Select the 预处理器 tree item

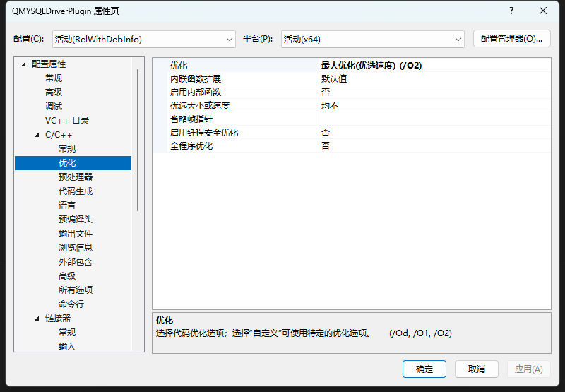pos(76,177)
